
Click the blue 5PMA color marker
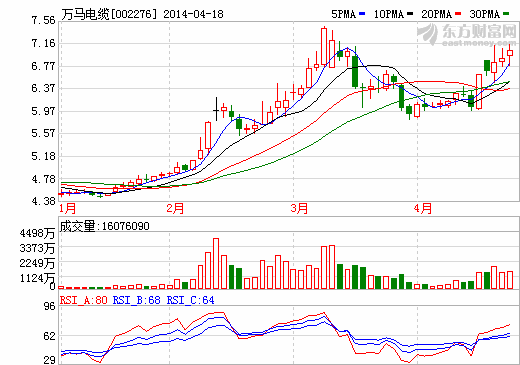pyautogui.click(x=362, y=14)
